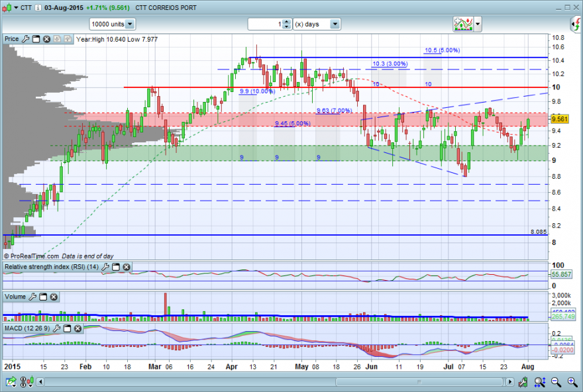Open Volume indicator wrench settings
The height and width of the screenshot is (392, 583).
point(32,297)
